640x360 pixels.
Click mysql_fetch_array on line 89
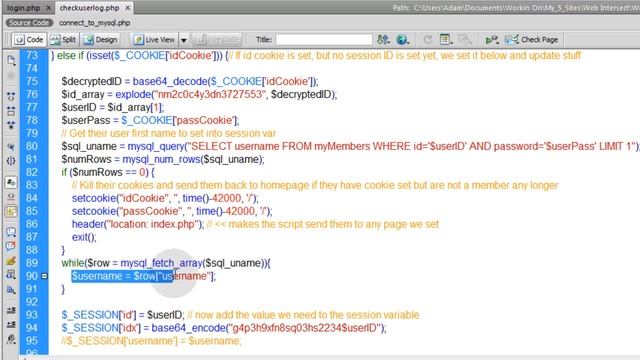pyautogui.click(x=161, y=263)
